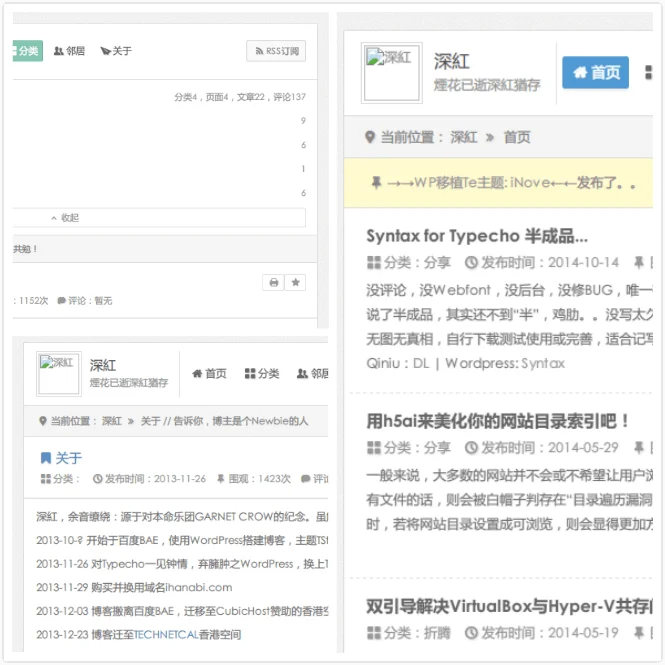Viewport: 665px width, 665px height.
Task: Click the Wordpress: Syntax link
Action: [505, 363]
